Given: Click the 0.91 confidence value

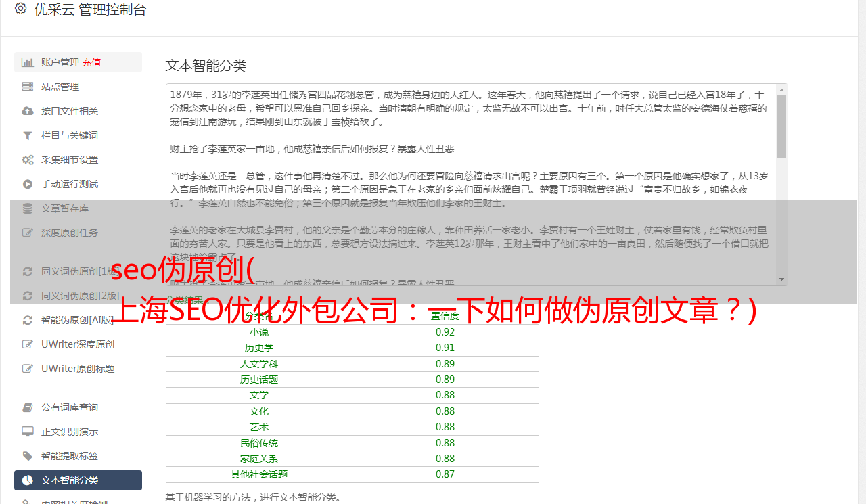Looking at the screenshot, I should [x=445, y=348].
